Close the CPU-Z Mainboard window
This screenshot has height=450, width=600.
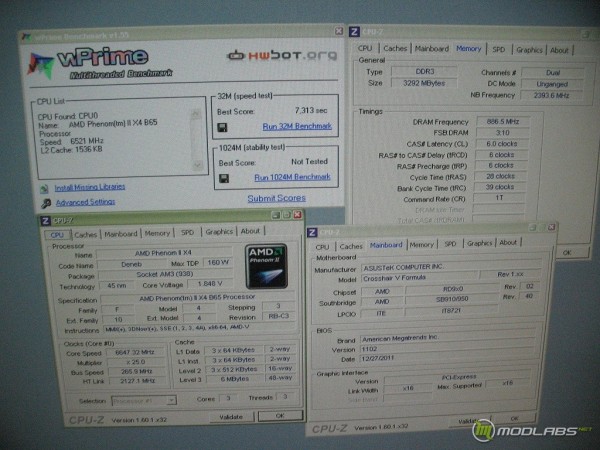point(551,227)
